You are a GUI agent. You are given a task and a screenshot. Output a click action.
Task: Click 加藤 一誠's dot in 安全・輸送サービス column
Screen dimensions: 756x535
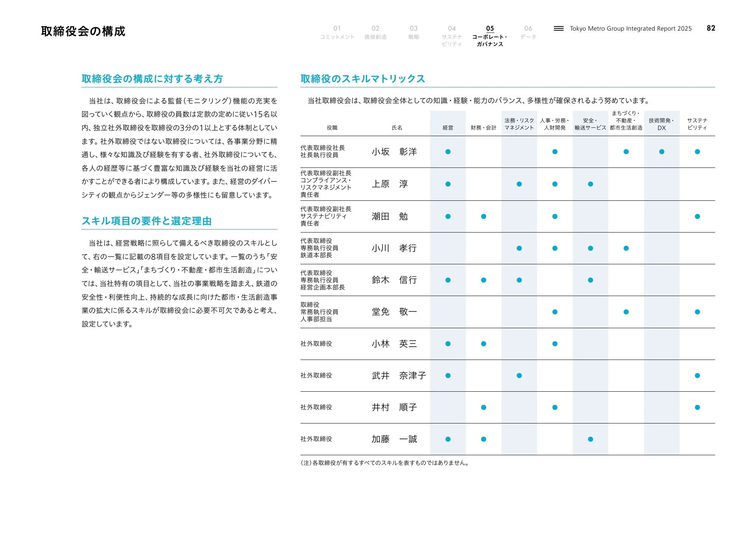tap(590, 439)
